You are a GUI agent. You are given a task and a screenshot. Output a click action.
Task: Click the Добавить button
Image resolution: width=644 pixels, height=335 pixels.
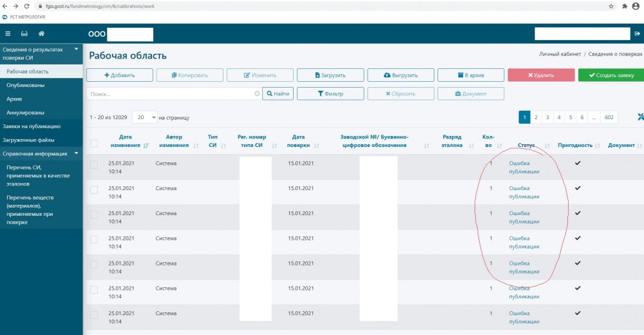[x=120, y=75]
